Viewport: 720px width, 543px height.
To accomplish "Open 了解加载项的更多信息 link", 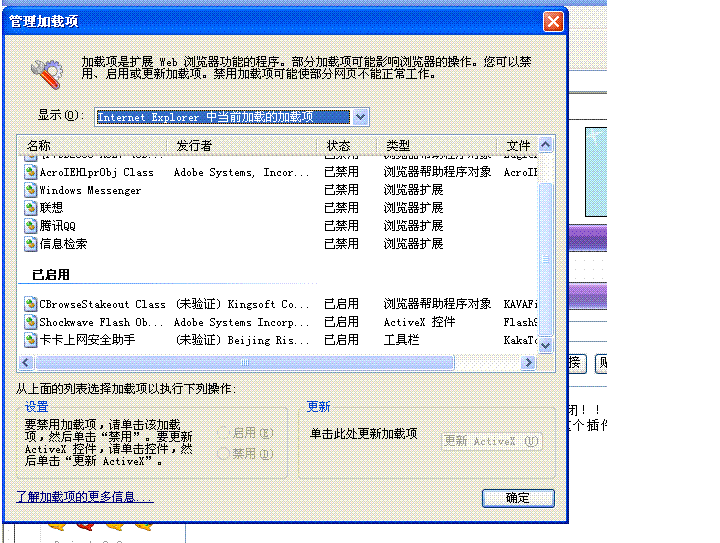I will (84, 497).
